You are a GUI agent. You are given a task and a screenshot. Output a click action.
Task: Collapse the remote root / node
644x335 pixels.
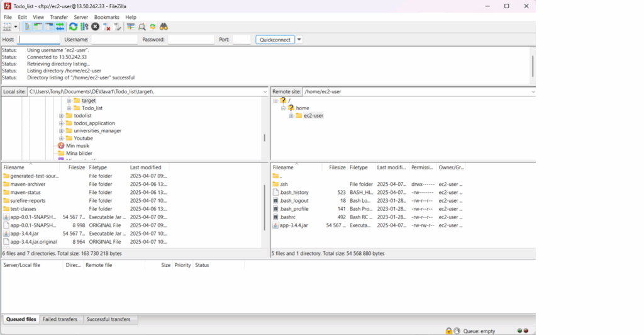pyautogui.click(x=275, y=101)
